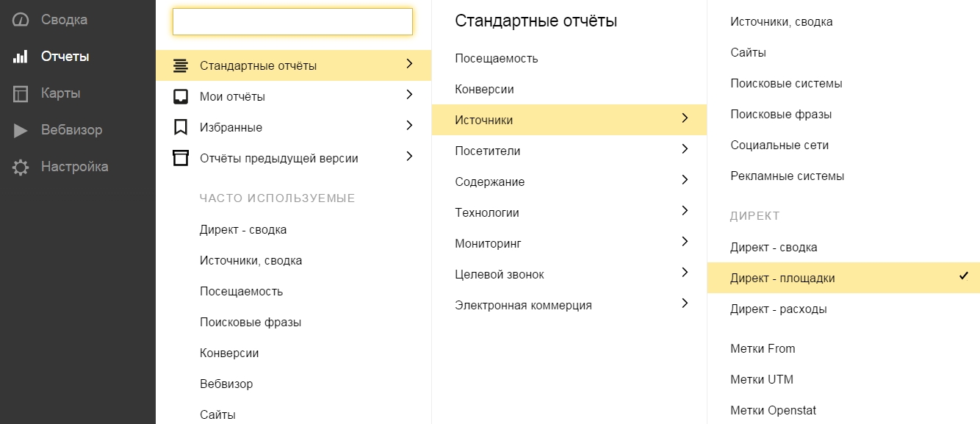Click the Сводка gauge icon
Viewport: 980px width, 424px height.
pyautogui.click(x=21, y=20)
